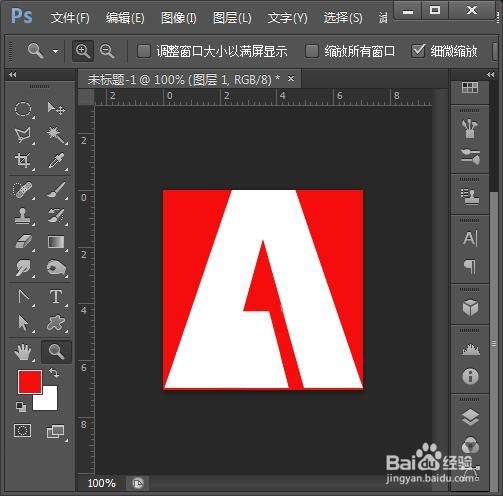This screenshot has width=503, height=496.
Task: Select the Spot Healing Brush tool
Action: pyautogui.click(x=23, y=190)
